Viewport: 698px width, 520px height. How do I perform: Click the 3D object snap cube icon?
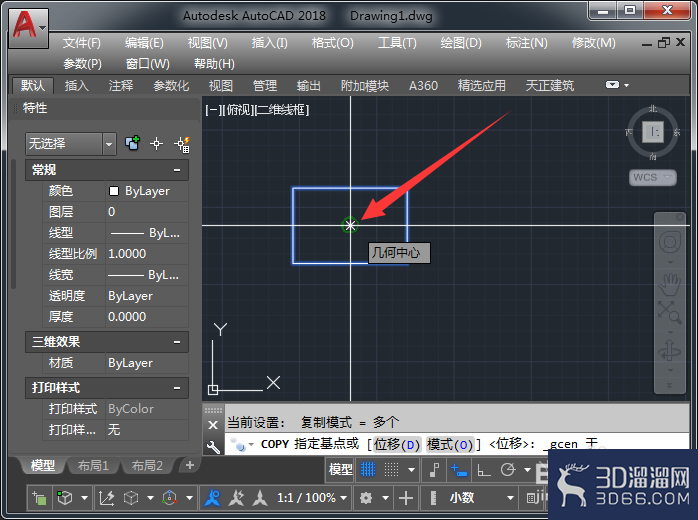tap(65, 498)
